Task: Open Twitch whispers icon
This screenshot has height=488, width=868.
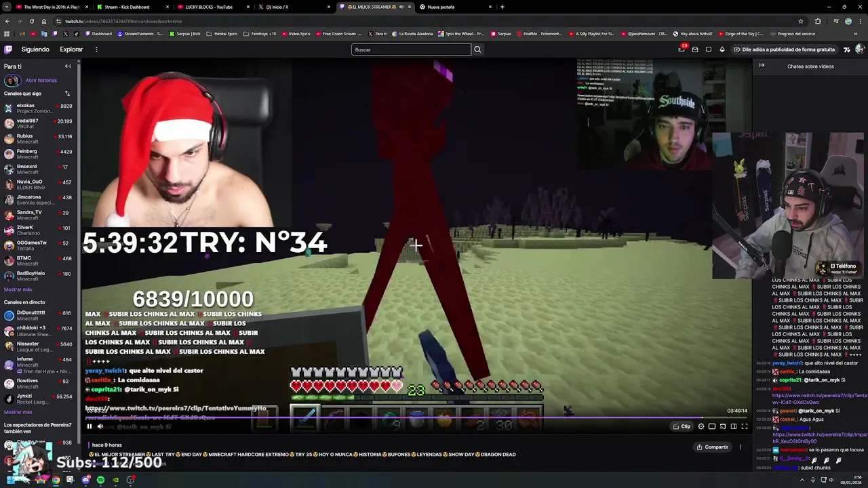Action: tap(709, 49)
